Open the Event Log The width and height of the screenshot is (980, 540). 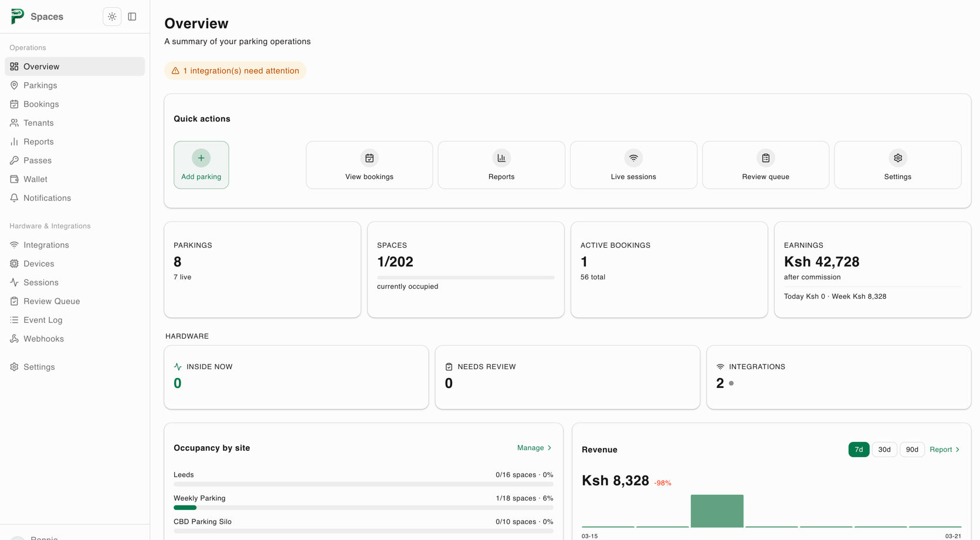coord(42,320)
